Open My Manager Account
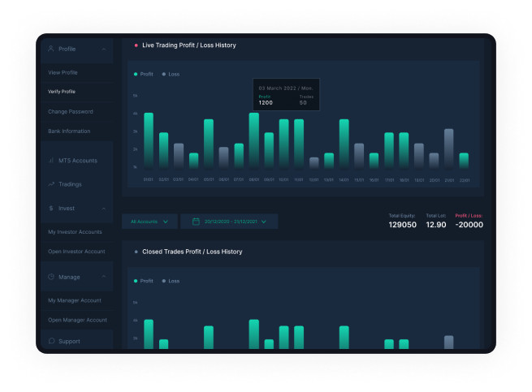The image size is (532, 392). click(75, 300)
